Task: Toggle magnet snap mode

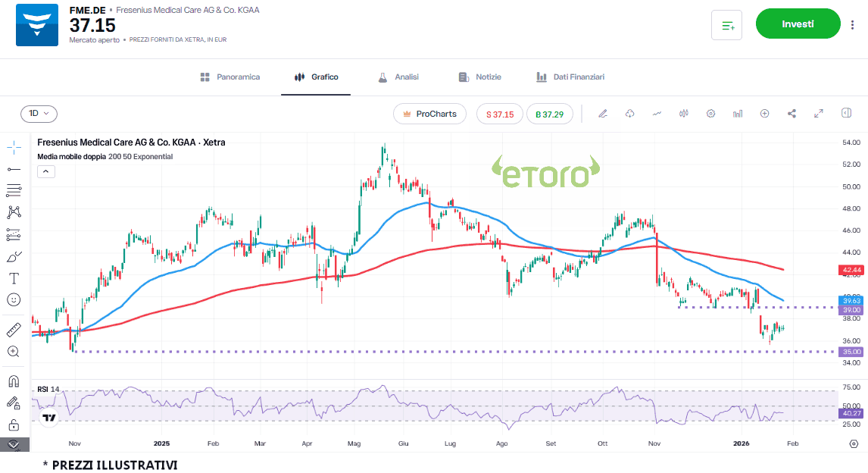Action: [14, 381]
